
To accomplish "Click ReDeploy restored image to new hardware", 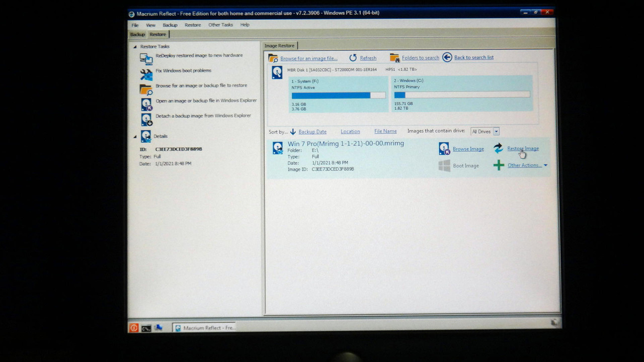I will point(199,56).
